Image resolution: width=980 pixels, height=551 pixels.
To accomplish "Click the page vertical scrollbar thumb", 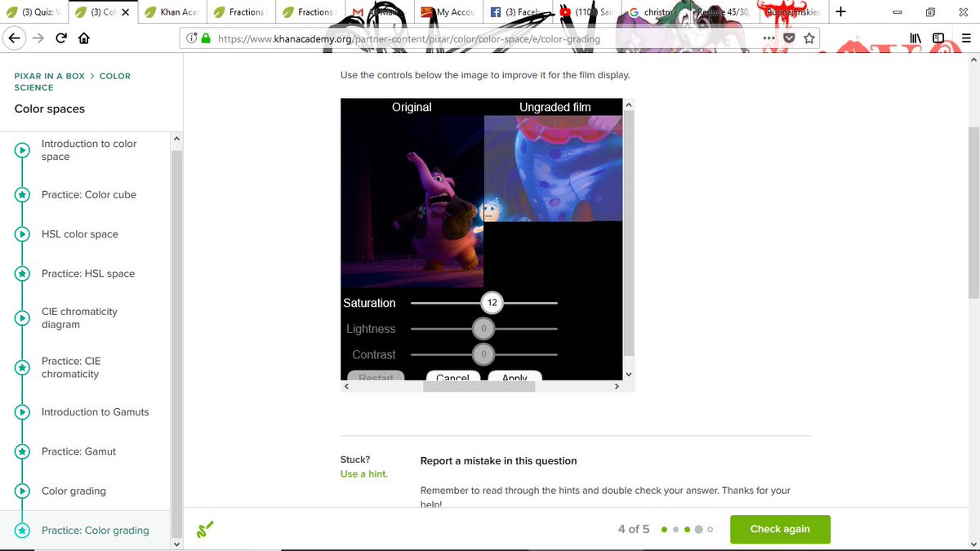I will tap(973, 212).
